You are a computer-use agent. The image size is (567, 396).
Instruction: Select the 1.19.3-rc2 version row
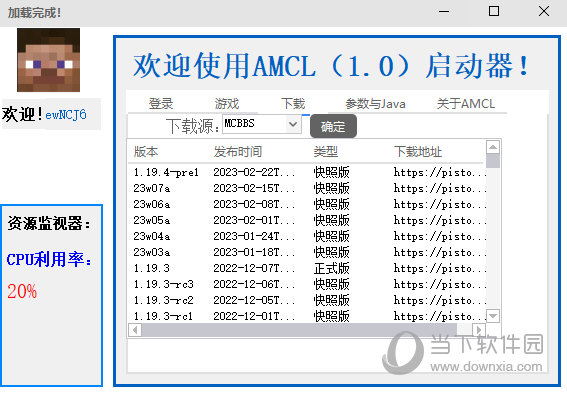tap(307, 300)
